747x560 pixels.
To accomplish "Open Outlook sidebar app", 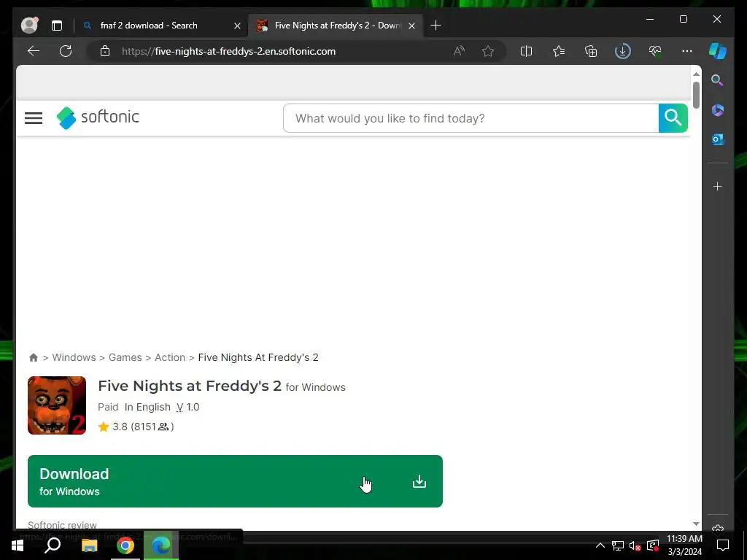I will 718,139.
